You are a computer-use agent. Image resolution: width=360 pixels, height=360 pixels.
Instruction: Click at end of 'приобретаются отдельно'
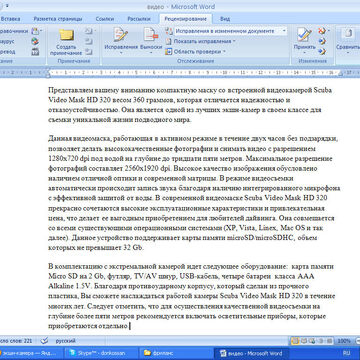pyautogui.click(x=128, y=326)
